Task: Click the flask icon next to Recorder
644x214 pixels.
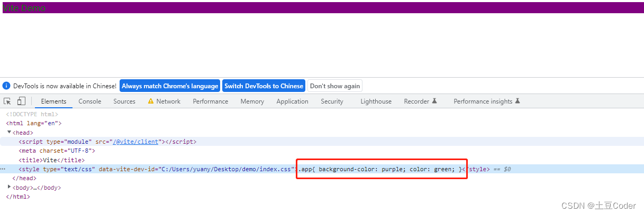Action: pos(434,101)
